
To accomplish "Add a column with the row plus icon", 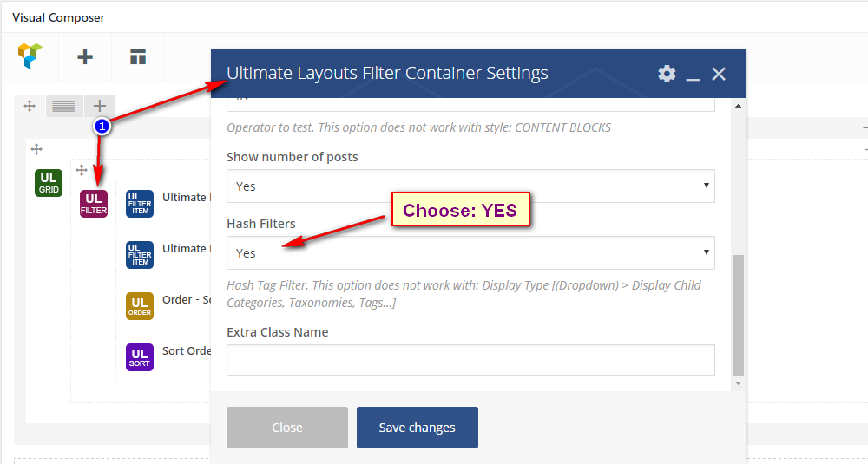I will coord(100,106).
